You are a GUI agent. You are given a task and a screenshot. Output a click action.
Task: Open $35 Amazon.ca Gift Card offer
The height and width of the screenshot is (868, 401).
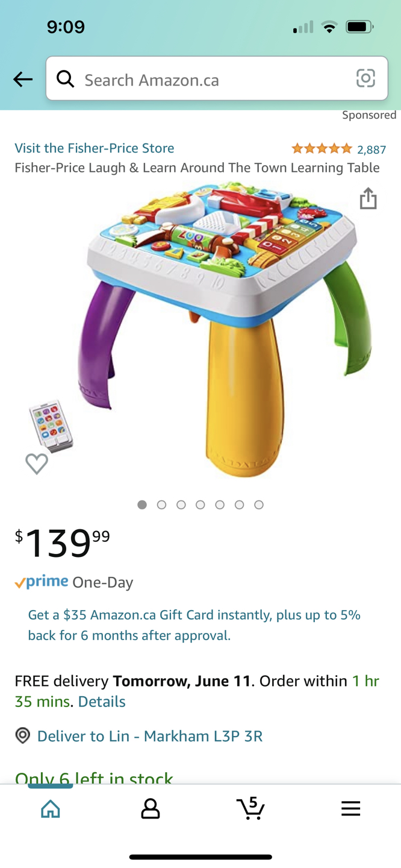pos(194,625)
